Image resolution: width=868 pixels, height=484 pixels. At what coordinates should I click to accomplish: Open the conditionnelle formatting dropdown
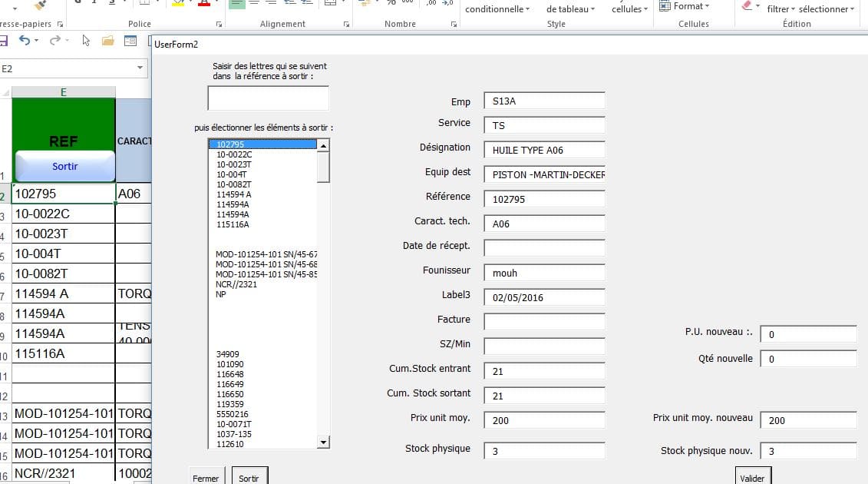pyautogui.click(x=498, y=9)
